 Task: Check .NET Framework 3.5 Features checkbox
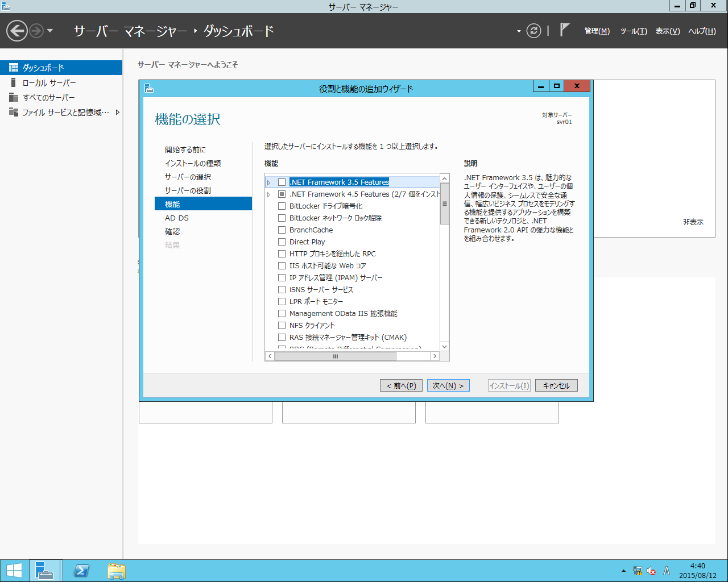coord(282,182)
